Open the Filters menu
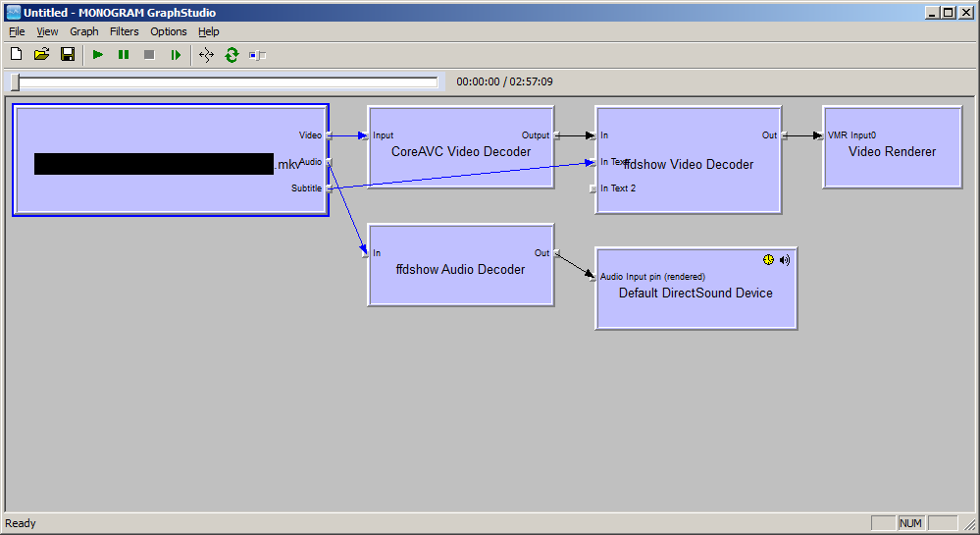 (x=124, y=31)
